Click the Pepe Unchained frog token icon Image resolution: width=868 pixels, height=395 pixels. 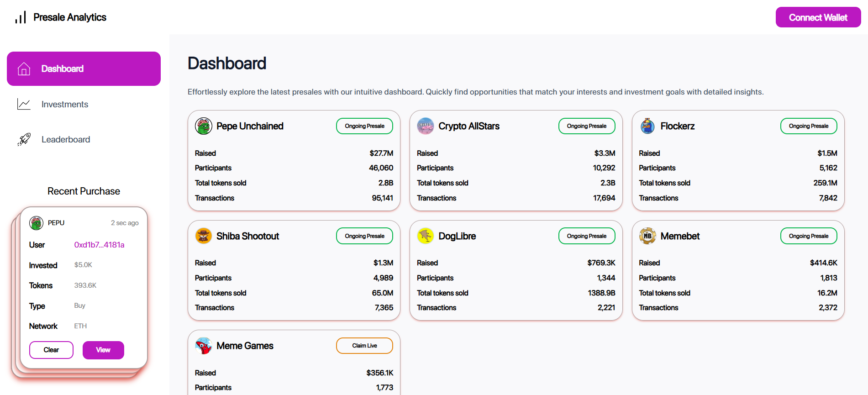pos(204,126)
